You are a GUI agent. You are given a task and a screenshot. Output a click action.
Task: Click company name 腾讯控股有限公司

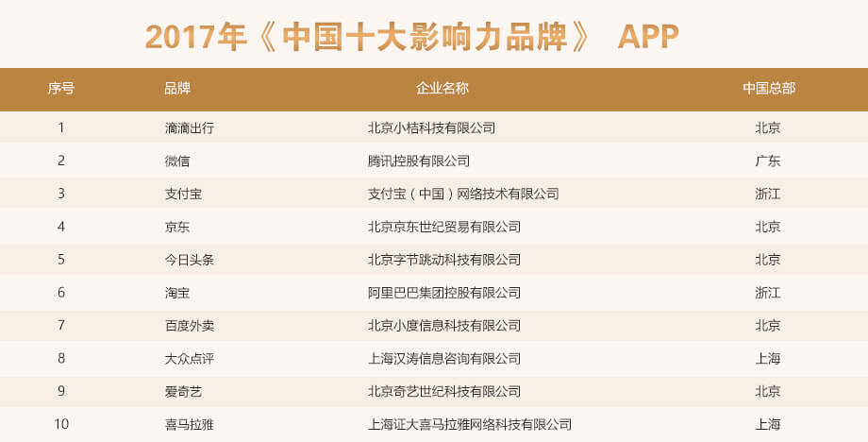pos(419,161)
